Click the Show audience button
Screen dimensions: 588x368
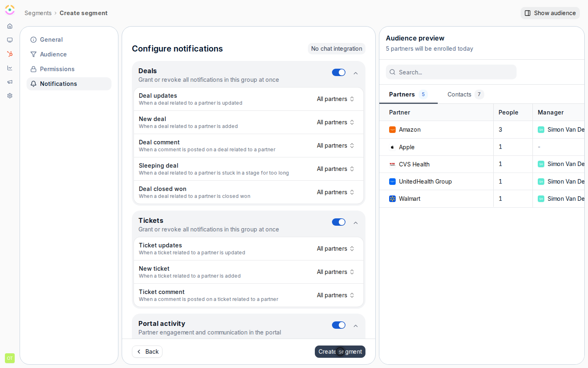(550, 13)
